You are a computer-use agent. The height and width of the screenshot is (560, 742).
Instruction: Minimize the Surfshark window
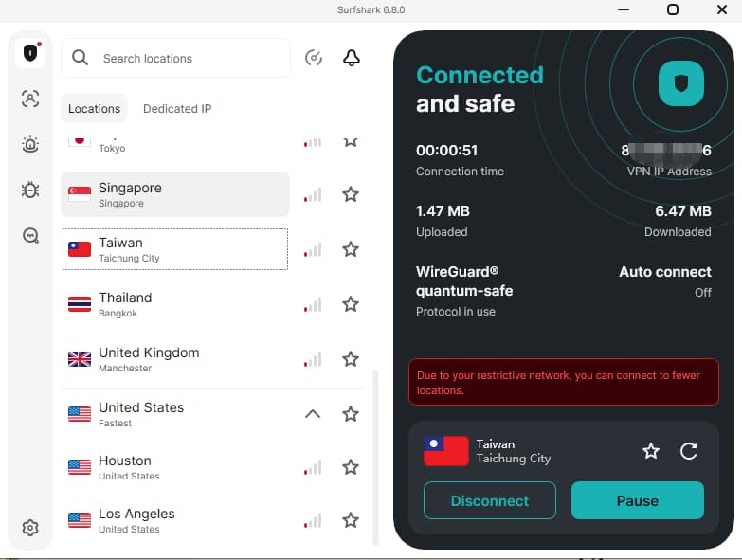(x=624, y=9)
